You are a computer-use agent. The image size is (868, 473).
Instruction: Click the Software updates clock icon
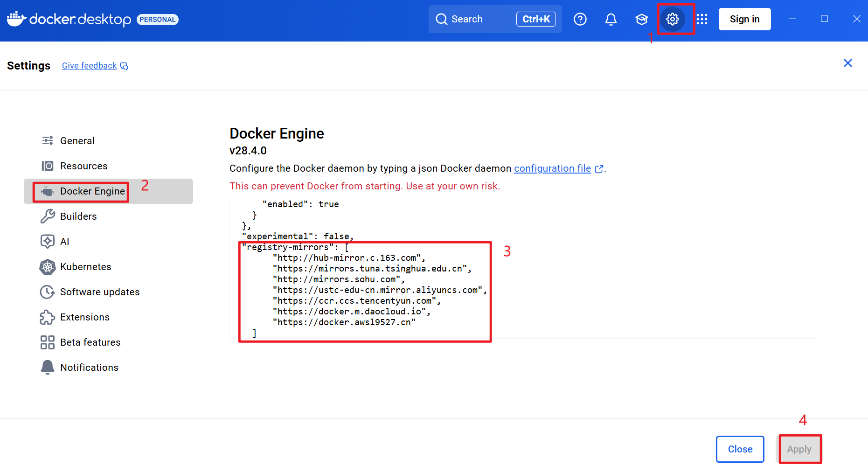[x=47, y=292]
